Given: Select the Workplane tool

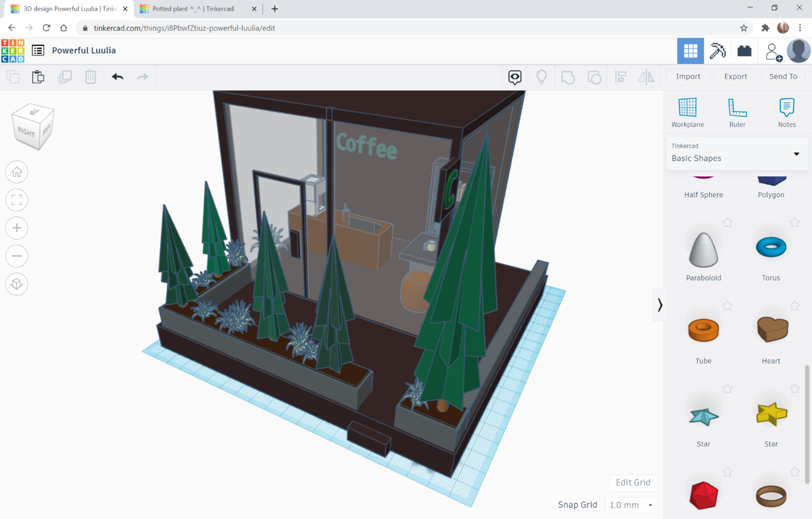Looking at the screenshot, I should point(687,112).
